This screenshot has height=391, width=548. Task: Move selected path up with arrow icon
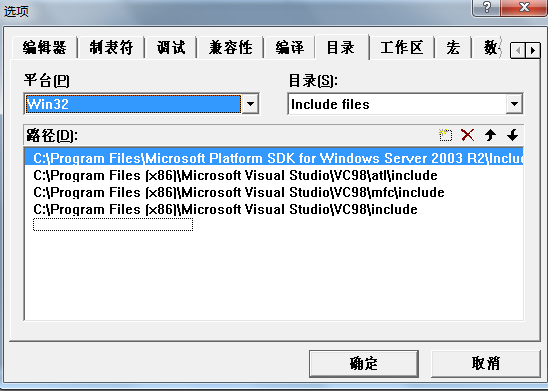coord(490,135)
